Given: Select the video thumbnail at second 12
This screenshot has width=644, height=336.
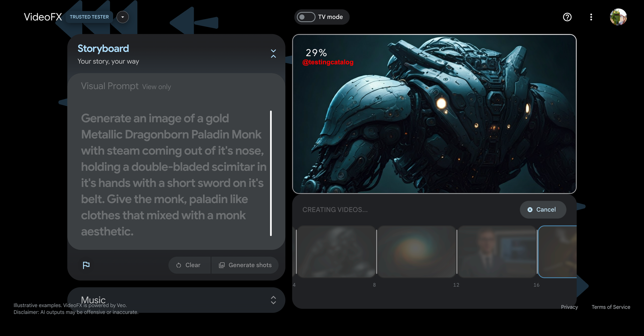Looking at the screenshot, I should click(x=497, y=251).
